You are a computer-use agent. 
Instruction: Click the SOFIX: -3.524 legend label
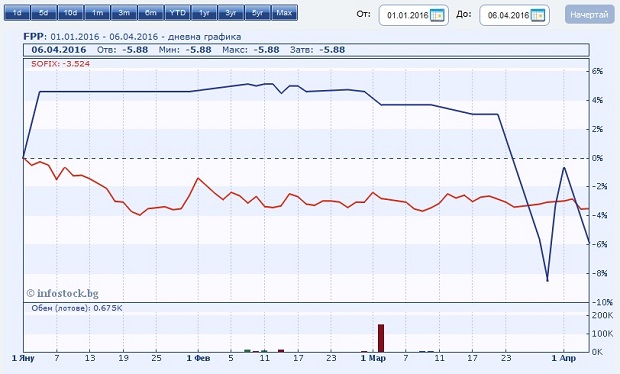60,64
